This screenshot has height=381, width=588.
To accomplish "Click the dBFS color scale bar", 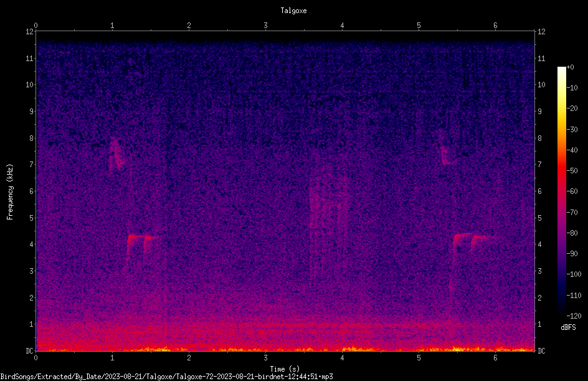I will click(561, 191).
